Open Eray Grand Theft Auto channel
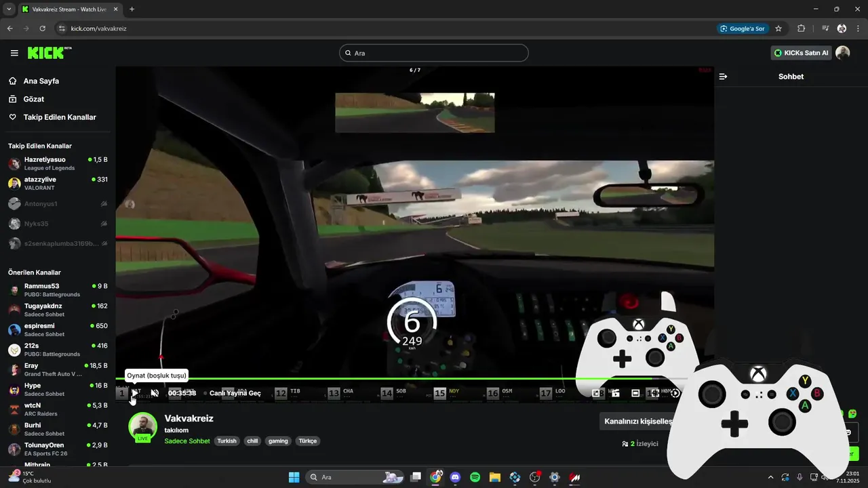 click(x=58, y=369)
